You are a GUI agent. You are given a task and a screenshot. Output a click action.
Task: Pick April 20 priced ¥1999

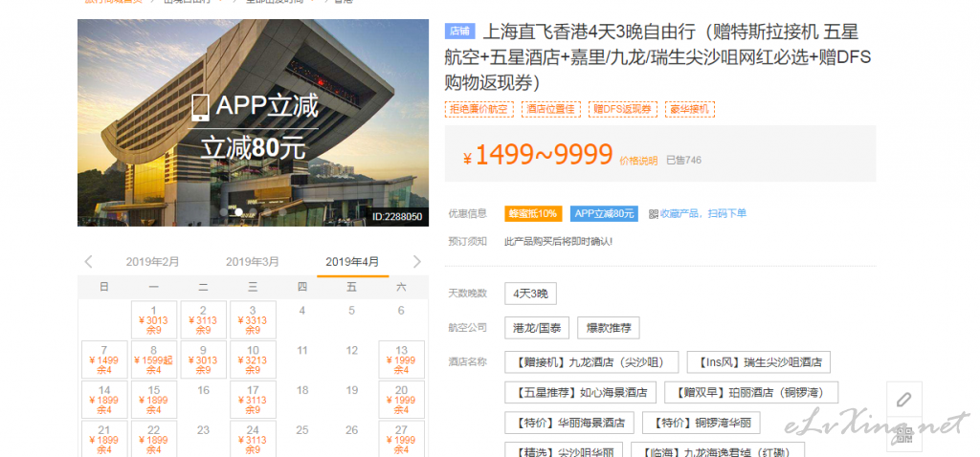click(401, 400)
